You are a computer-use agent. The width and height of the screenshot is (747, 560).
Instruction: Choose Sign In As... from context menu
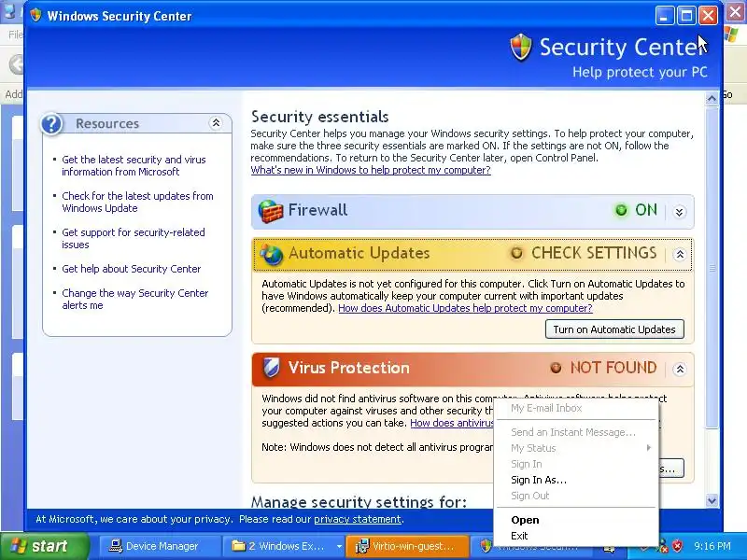(578, 480)
